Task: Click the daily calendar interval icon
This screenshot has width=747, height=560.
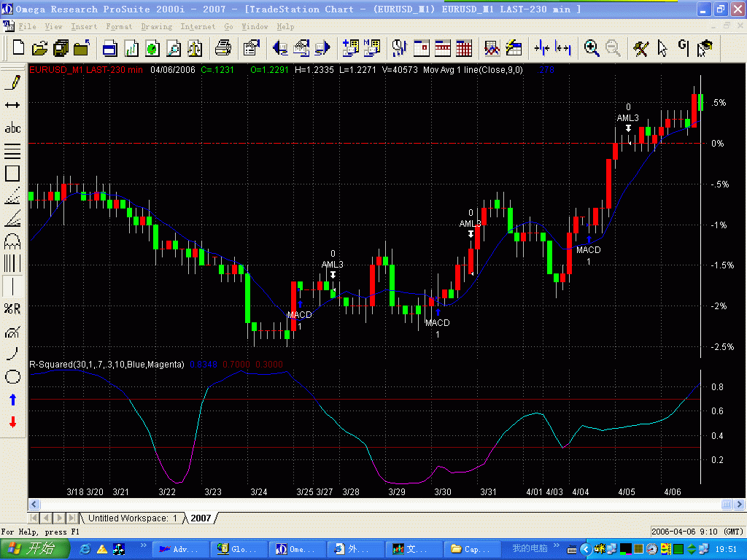Action: 421,47
